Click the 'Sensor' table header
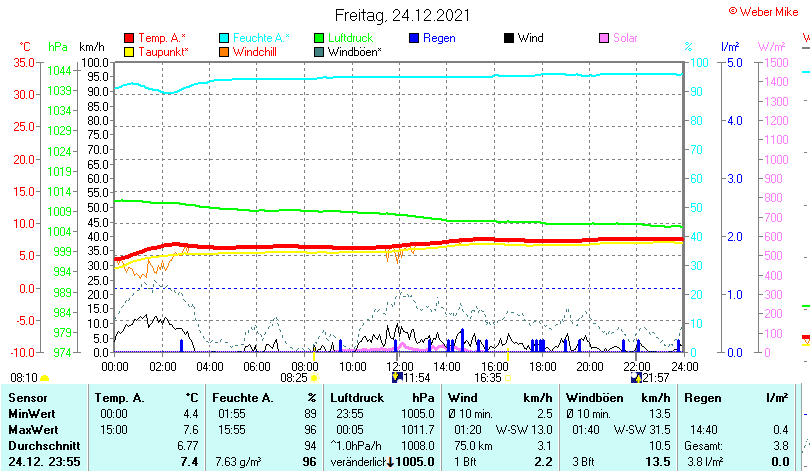The height and width of the screenshot is (471, 810). tap(28, 398)
